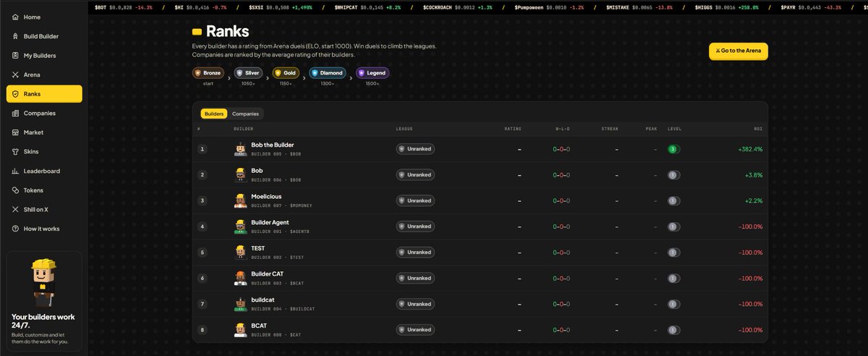The image size is (868, 356).
Task: Open Shill on X
Action: (44, 209)
